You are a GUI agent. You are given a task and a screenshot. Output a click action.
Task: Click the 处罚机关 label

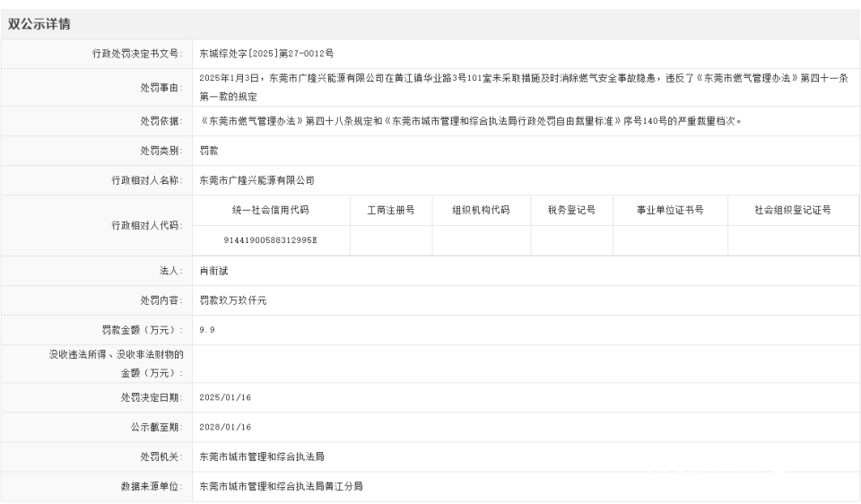161,457
